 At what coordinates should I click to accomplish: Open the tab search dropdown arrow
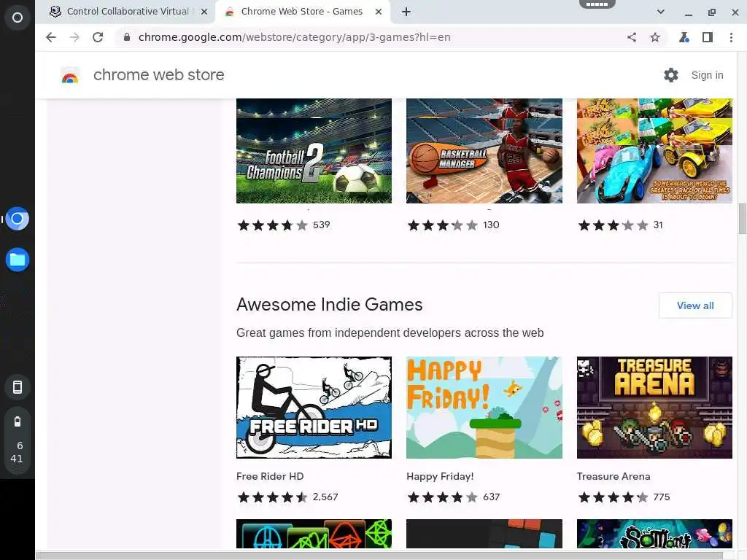tap(661, 12)
